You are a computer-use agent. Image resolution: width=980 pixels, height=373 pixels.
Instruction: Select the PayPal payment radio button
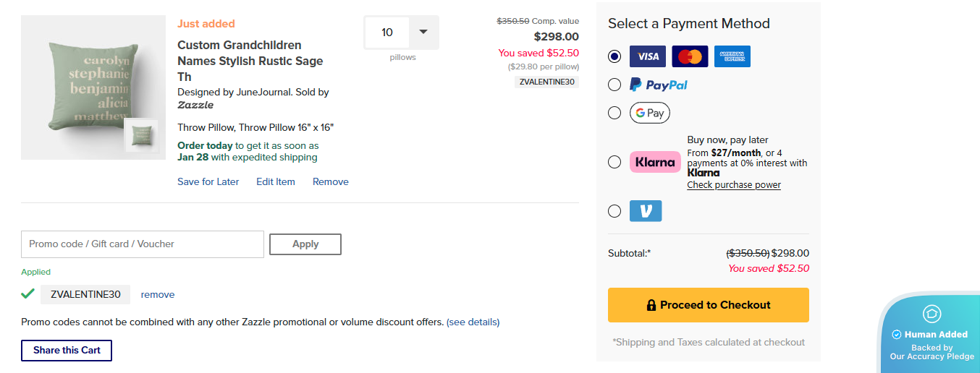[x=614, y=85]
